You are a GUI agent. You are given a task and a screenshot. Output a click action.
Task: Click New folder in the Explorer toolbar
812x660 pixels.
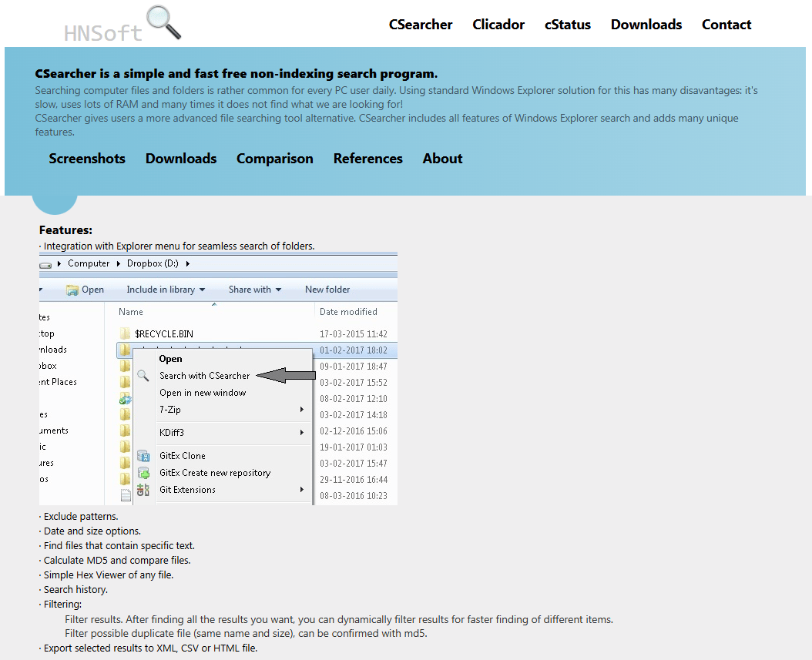pyautogui.click(x=327, y=290)
